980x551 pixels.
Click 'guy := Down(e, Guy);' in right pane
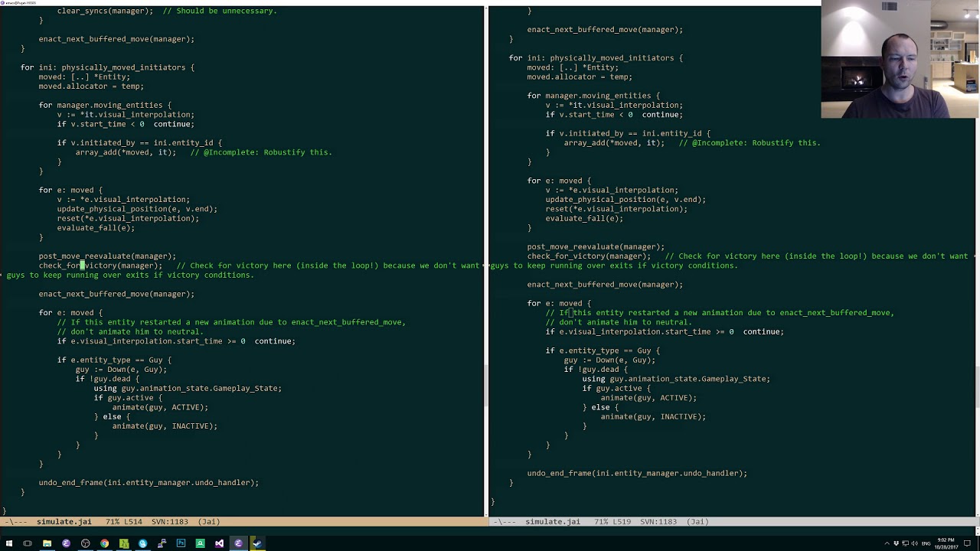[x=609, y=360]
